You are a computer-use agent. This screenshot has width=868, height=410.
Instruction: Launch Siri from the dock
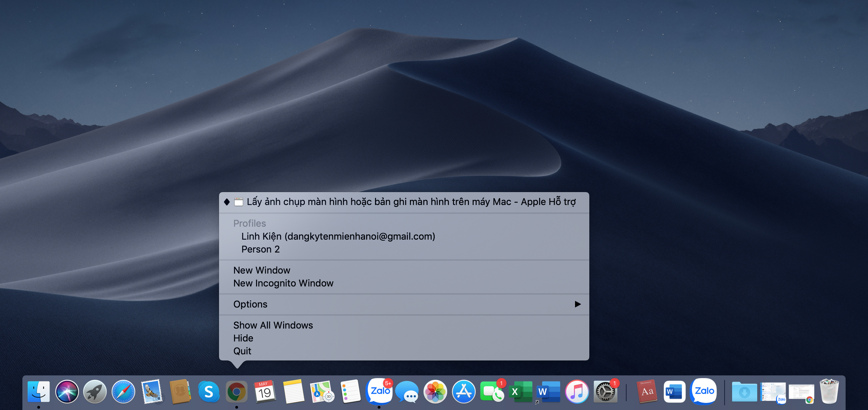point(67,391)
